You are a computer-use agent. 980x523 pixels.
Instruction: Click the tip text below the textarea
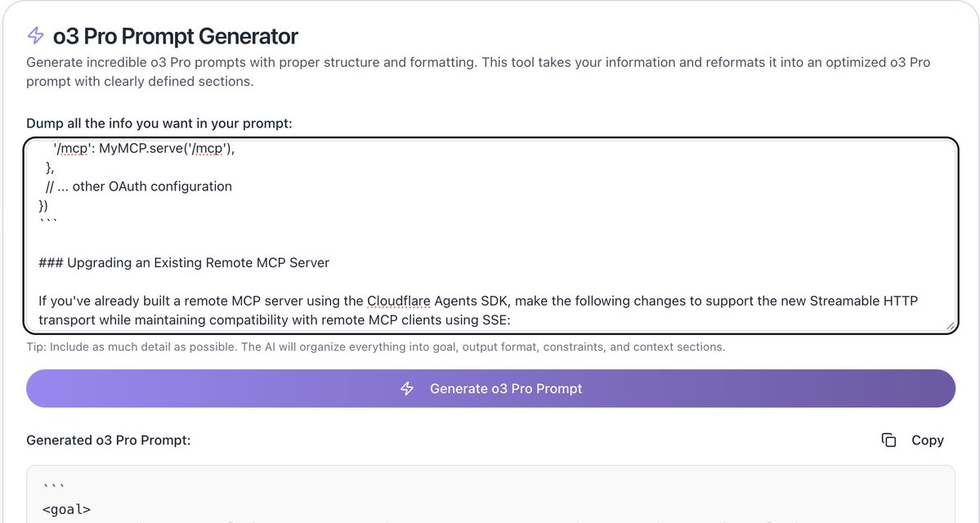pyautogui.click(x=375, y=347)
